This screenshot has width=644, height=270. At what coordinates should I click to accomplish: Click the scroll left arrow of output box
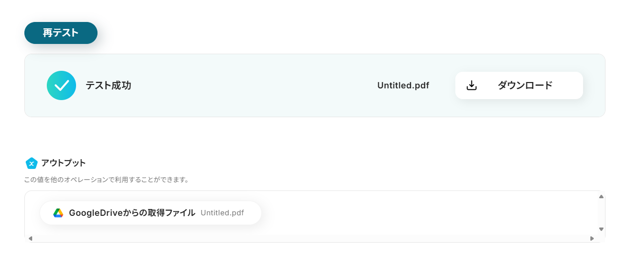click(30, 238)
